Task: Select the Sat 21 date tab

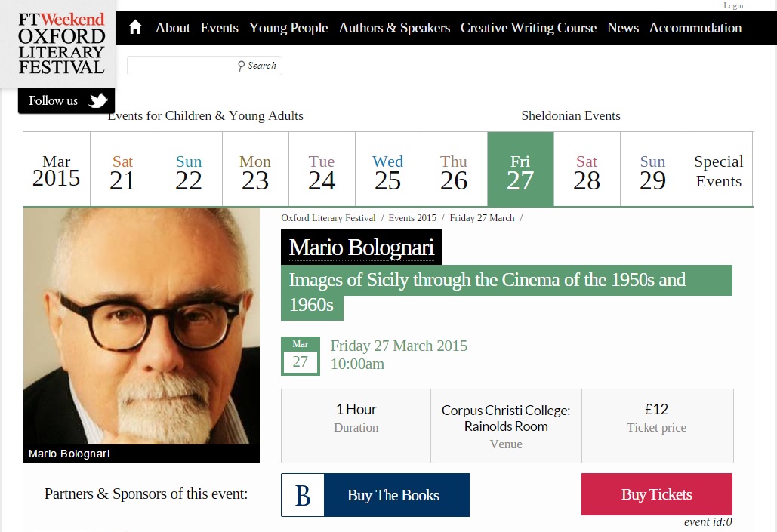Action: pos(123,169)
